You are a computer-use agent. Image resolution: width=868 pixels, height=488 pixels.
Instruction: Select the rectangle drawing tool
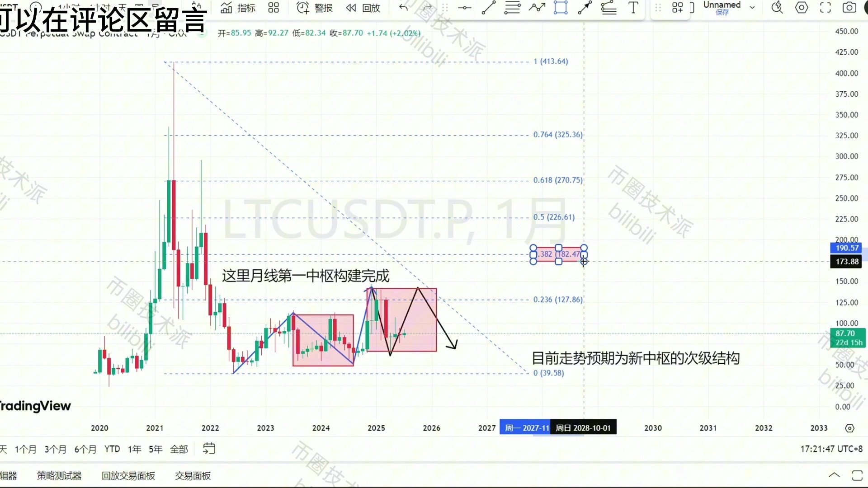[x=561, y=8]
